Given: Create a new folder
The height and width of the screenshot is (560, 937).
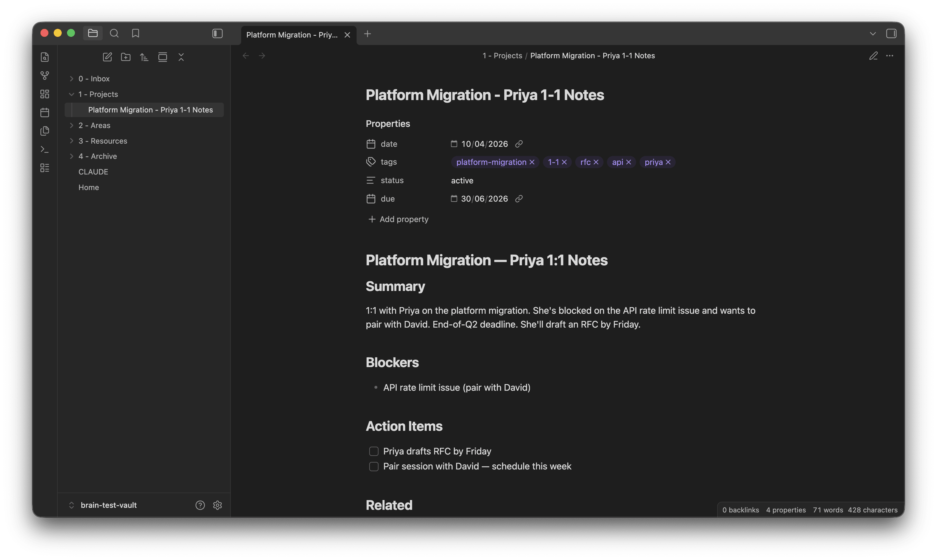Looking at the screenshot, I should click(126, 57).
